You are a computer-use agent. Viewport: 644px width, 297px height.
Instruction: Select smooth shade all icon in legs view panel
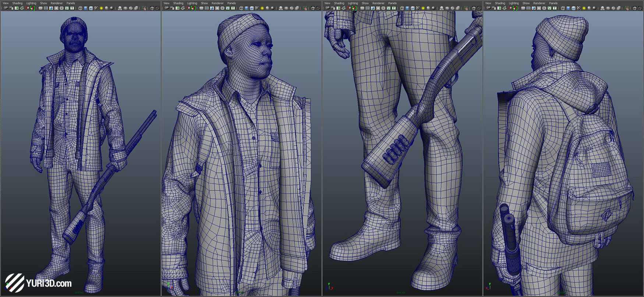(x=407, y=8)
